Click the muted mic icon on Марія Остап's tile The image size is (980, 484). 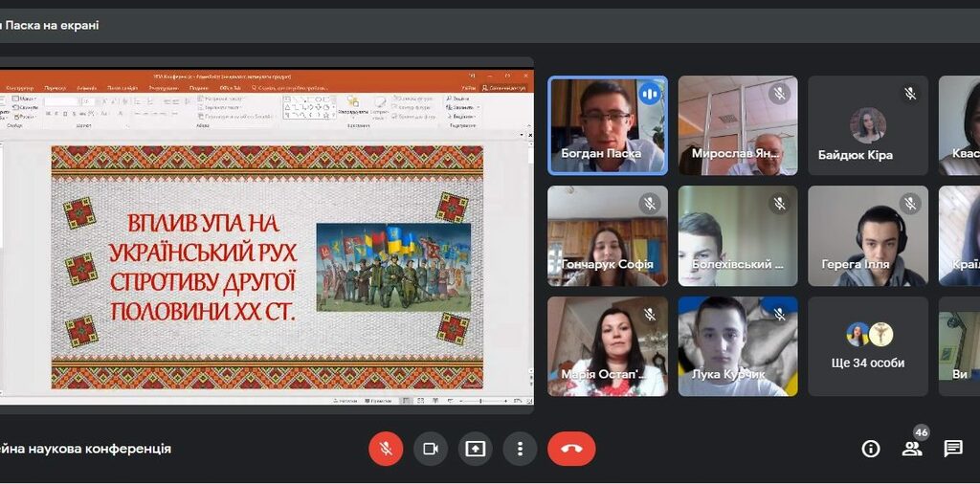650,315
